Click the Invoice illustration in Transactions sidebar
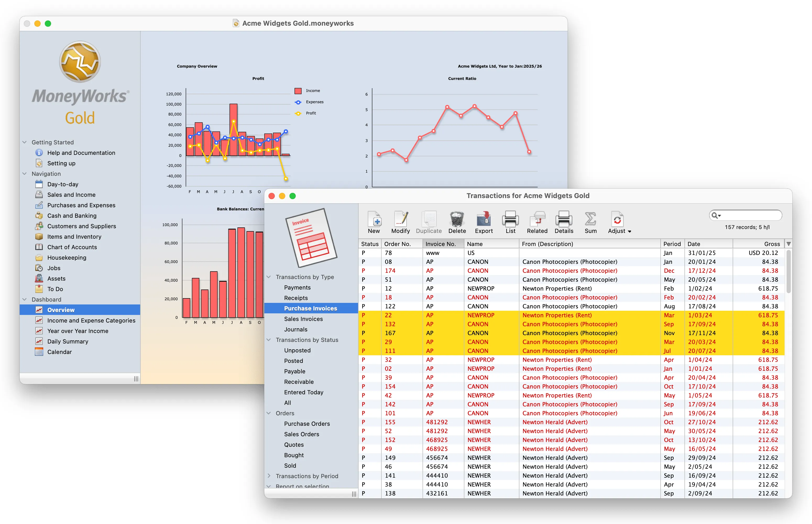Screen dimensions: 812x524 [x=311, y=237]
